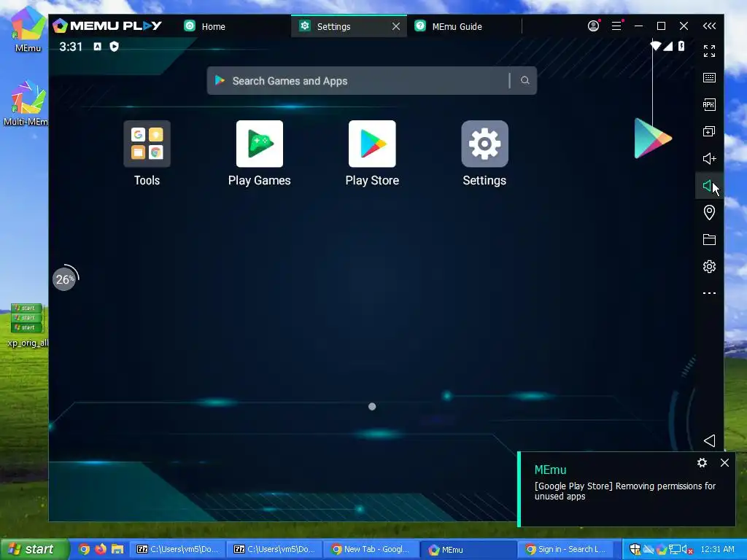Click the search magnifier button
747x560 pixels.
coord(525,80)
